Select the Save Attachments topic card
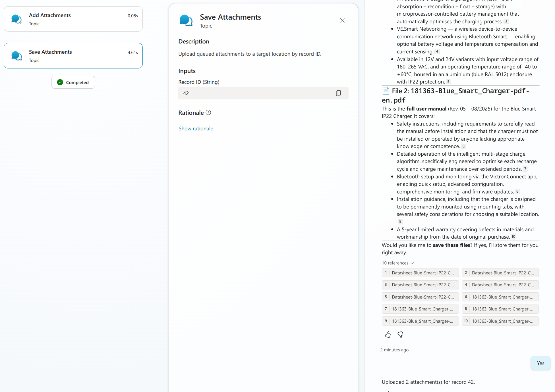Viewport: 555px width, 392px height. (x=73, y=56)
